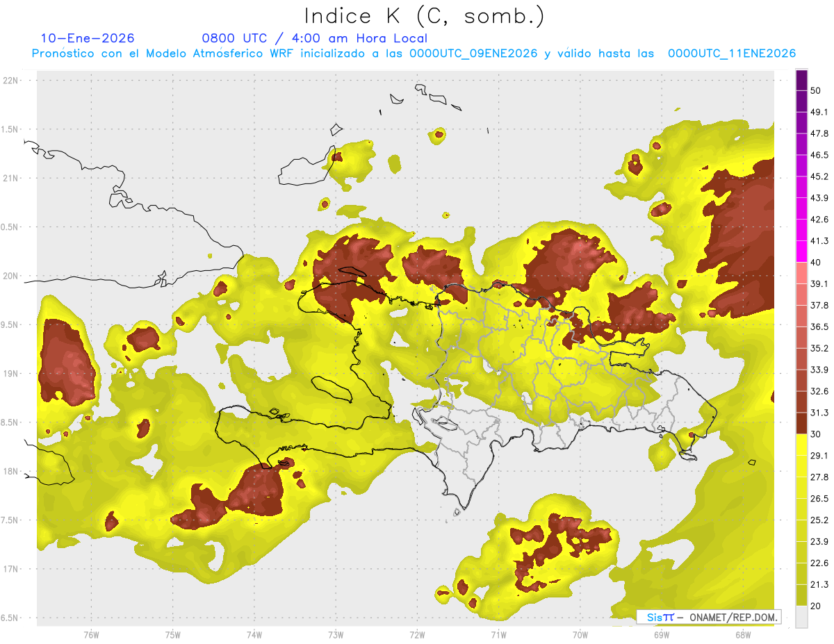This screenshot has width=834, height=644.
Task: Click the colorbar label '39.1'
Action: point(819,284)
